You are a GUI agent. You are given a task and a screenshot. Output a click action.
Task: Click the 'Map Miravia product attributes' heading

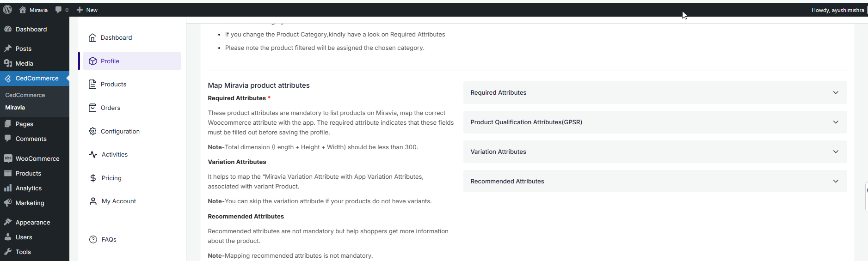point(259,85)
